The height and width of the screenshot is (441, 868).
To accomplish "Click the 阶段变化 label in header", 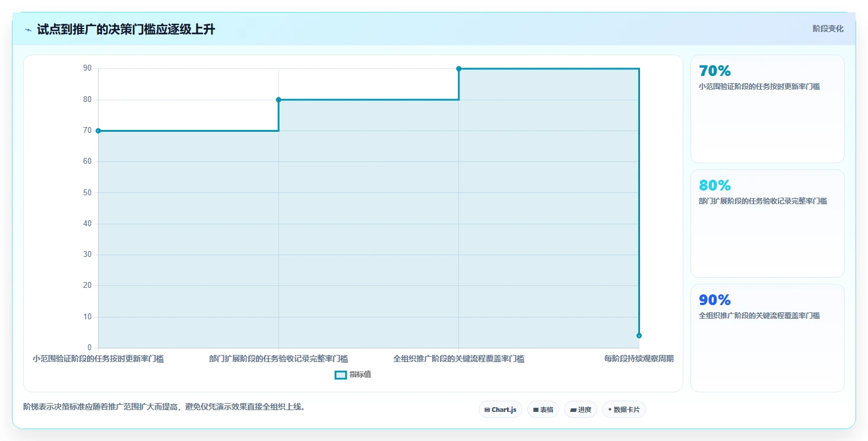I will pos(828,28).
